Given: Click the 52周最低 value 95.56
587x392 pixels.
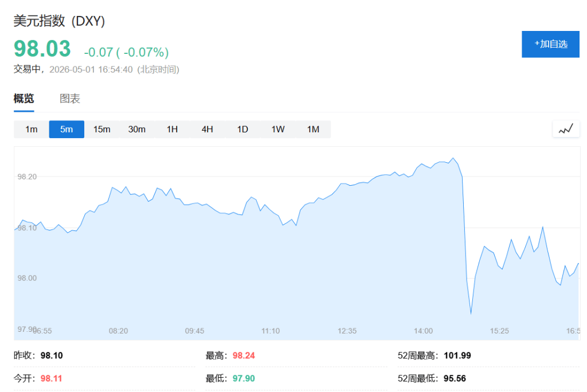Looking at the screenshot, I should 455,378.
